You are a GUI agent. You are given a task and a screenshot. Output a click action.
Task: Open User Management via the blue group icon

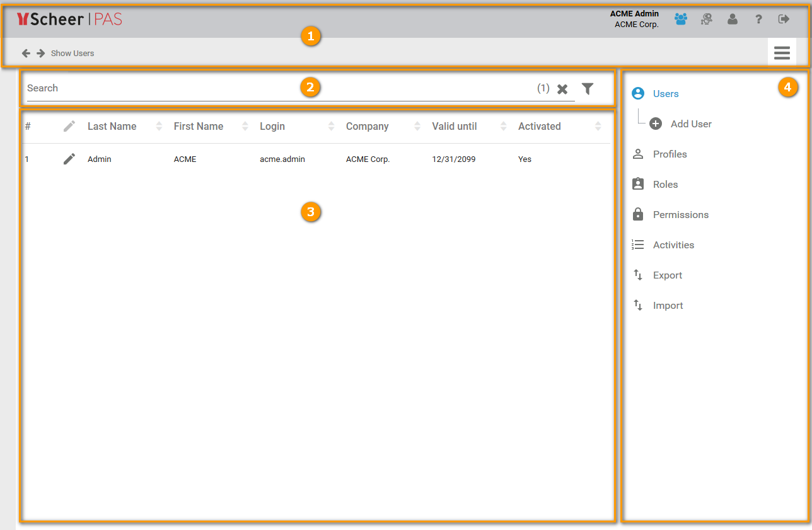click(681, 20)
